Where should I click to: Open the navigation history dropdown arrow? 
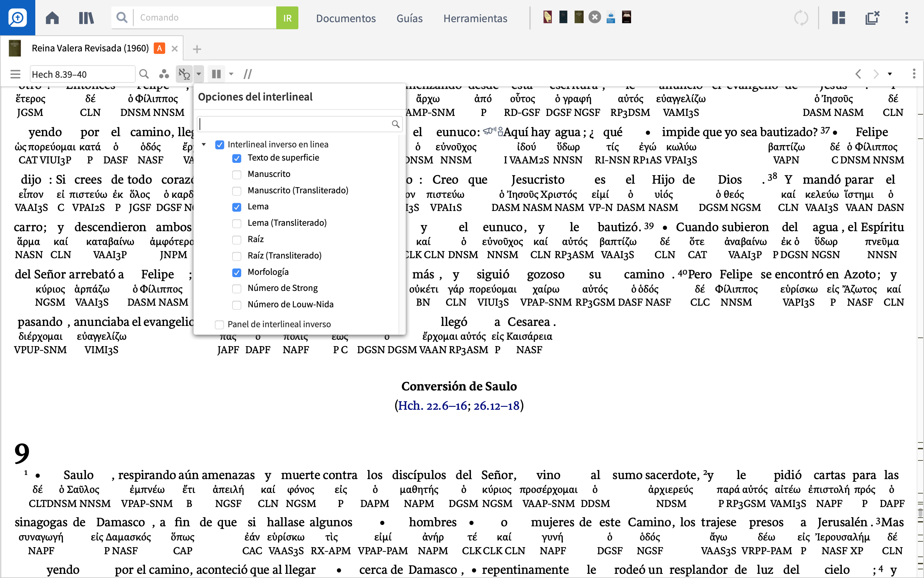coord(890,74)
